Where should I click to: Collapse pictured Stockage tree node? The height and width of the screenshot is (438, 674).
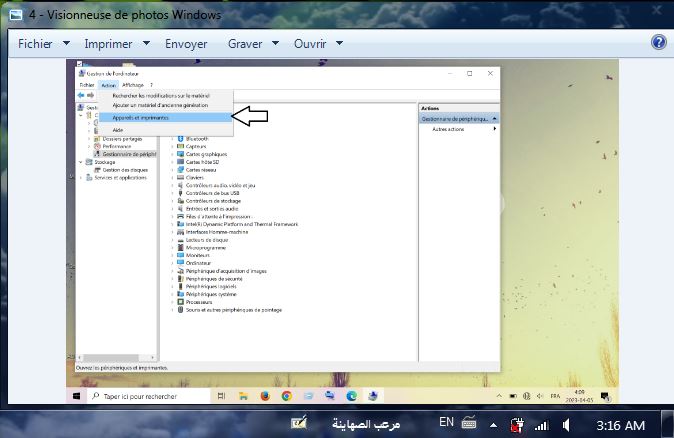click(x=80, y=162)
